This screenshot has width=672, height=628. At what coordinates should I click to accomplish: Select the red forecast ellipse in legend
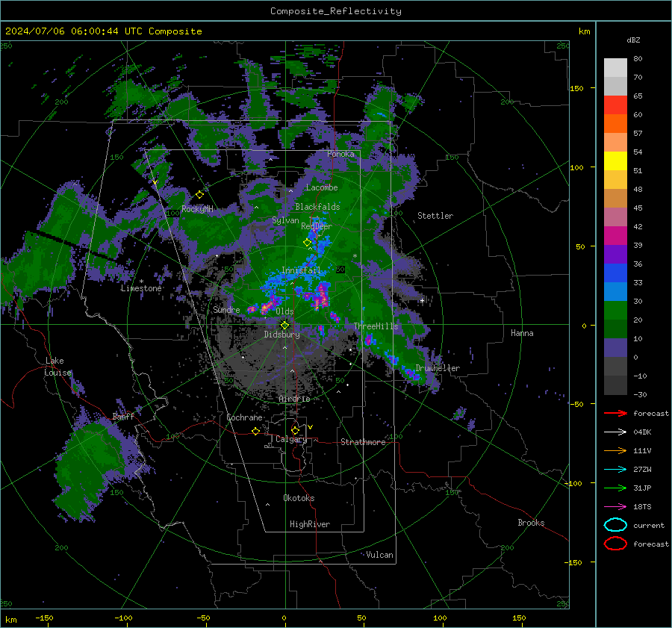tap(615, 544)
